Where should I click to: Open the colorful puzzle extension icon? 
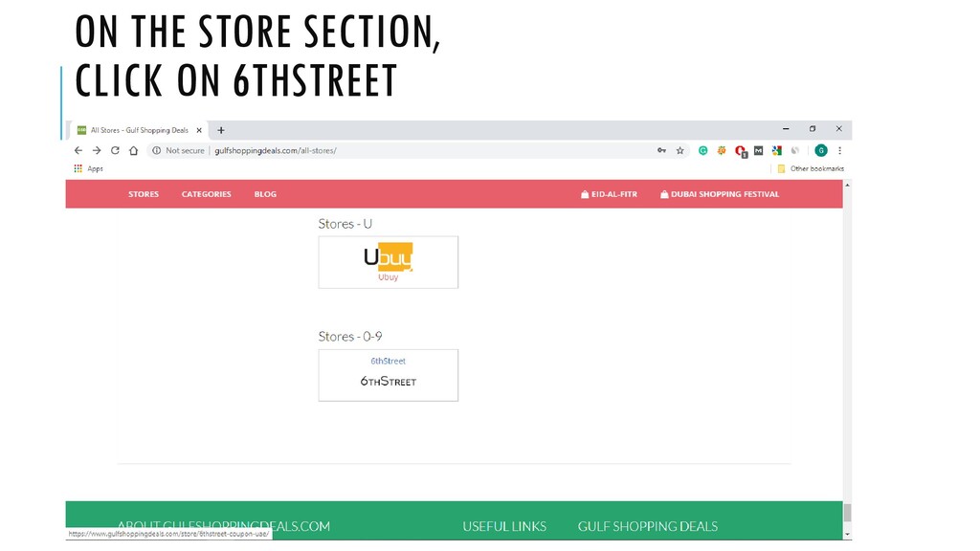[777, 150]
